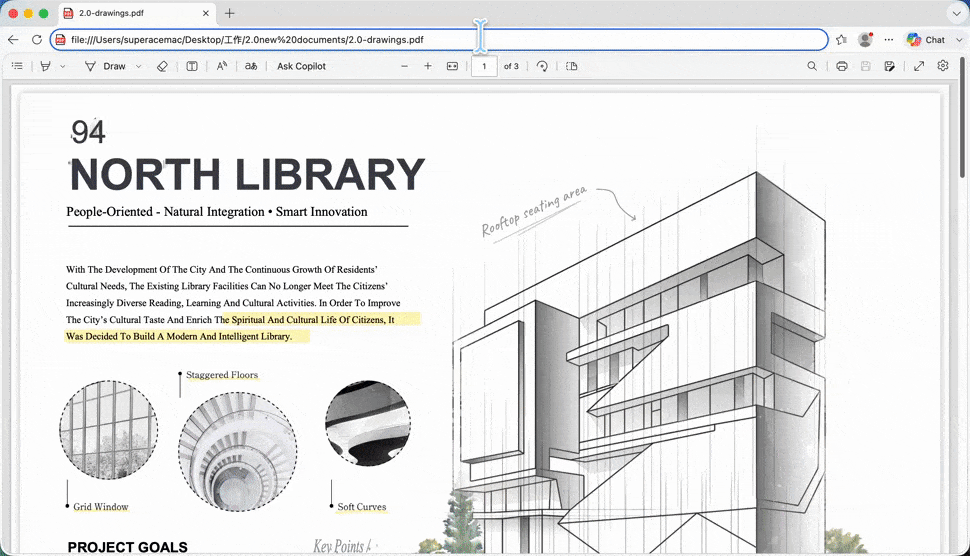
Task: Click the number 94 above the title
Action: pos(88,132)
